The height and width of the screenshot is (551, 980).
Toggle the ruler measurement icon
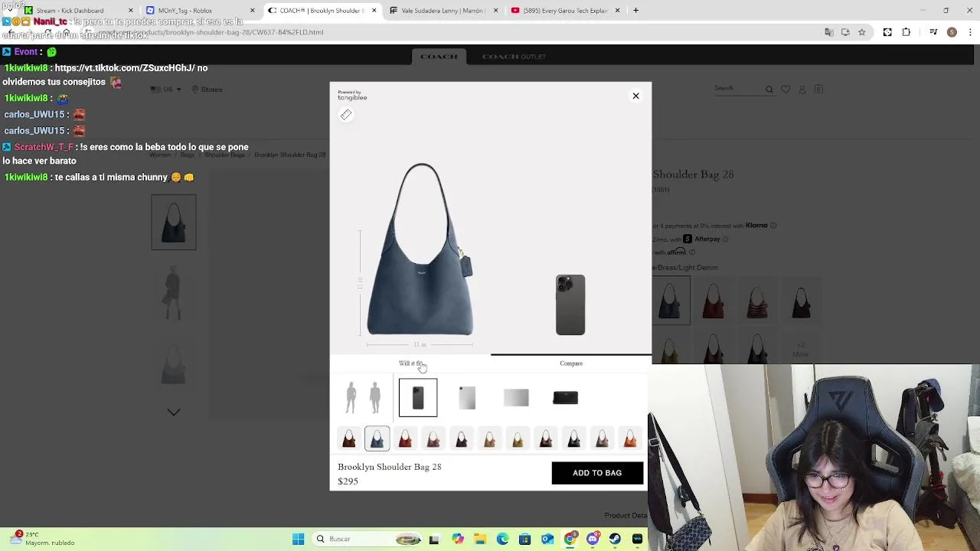[x=346, y=115]
